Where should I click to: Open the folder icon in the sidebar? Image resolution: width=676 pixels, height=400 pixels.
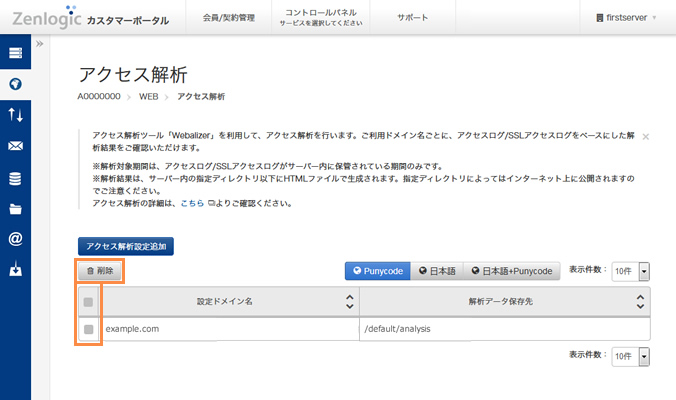tap(16, 209)
